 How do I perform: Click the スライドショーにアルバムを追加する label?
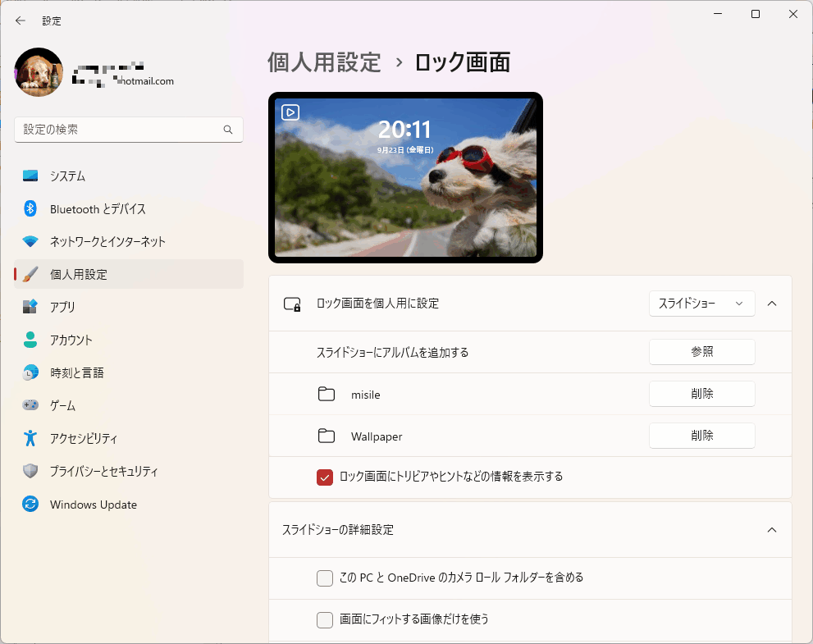pos(392,353)
